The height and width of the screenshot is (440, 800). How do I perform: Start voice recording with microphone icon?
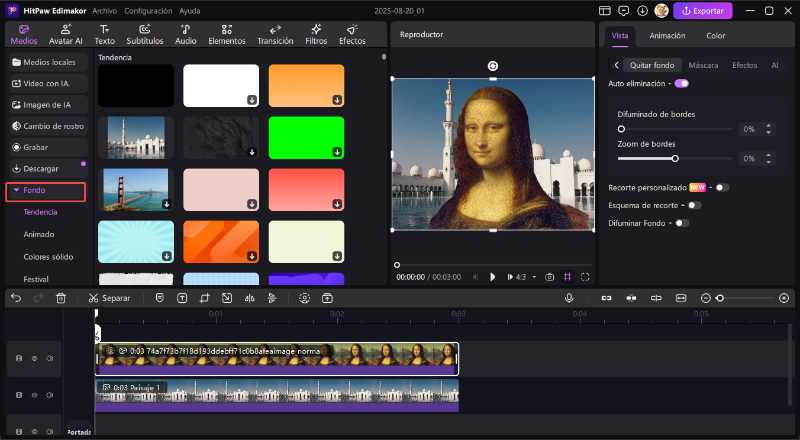[569, 298]
